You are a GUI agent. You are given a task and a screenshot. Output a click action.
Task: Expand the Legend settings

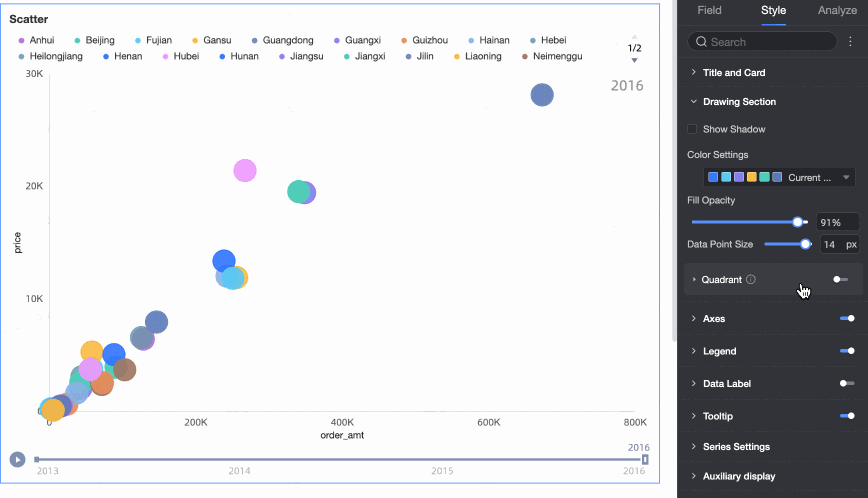tap(694, 351)
